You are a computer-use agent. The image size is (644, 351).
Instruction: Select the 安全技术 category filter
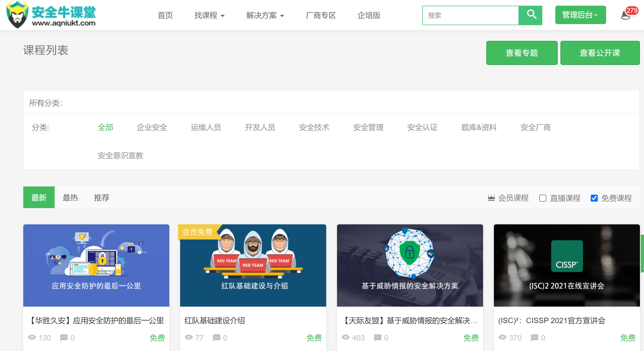[314, 127]
